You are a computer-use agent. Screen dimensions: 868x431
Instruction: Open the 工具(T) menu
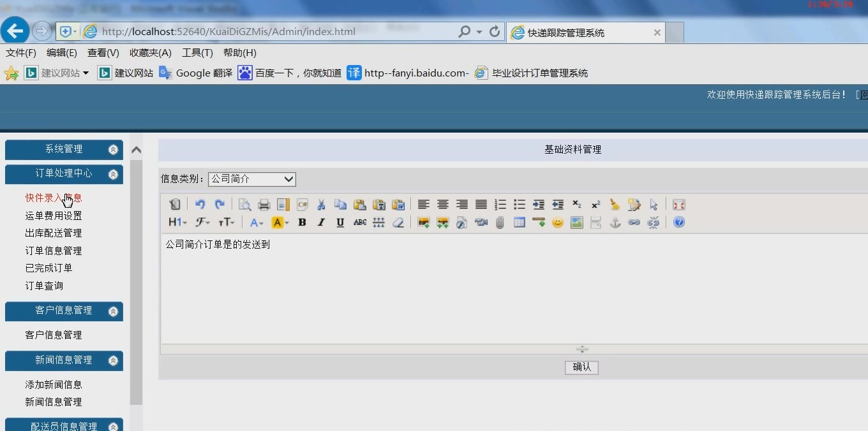(197, 53)
